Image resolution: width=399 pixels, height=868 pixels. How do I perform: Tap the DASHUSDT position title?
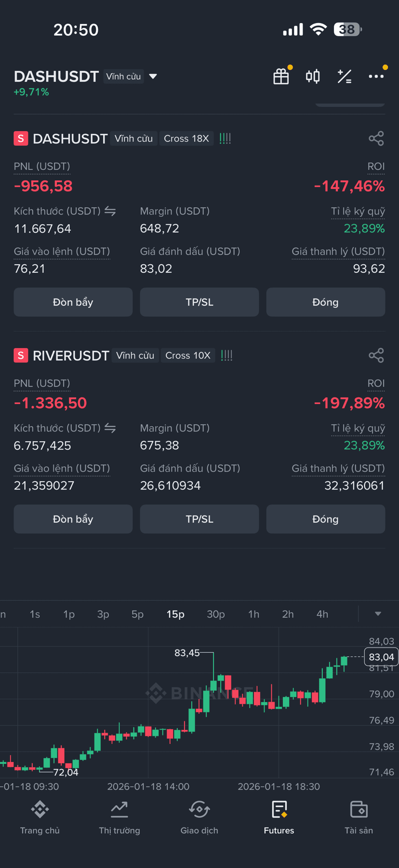point(70,139)
